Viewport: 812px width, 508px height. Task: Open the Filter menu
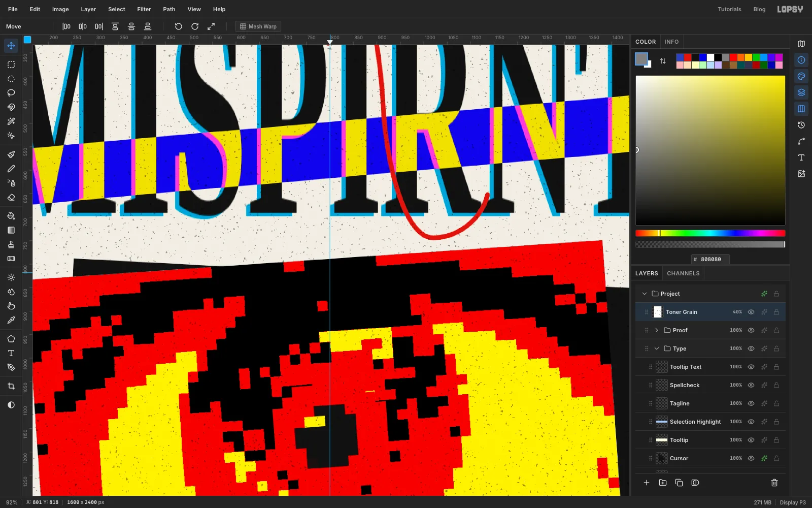144,9
